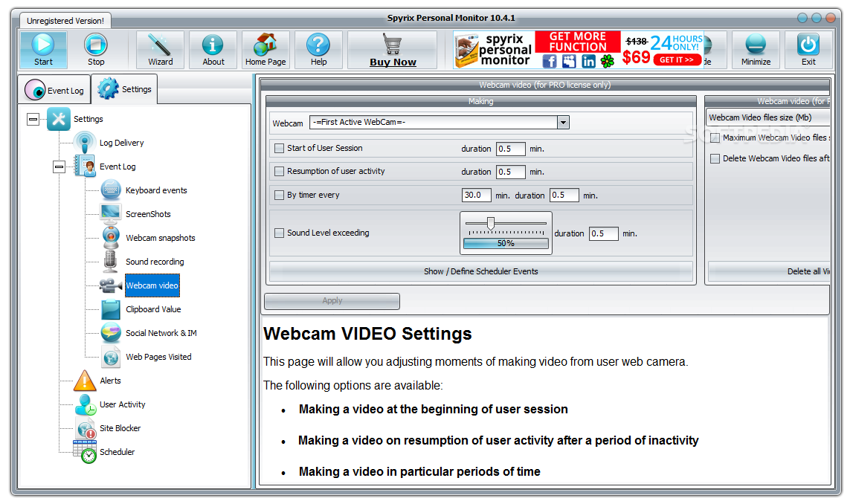Viewport: 853px width, 504px height.
Task: Click the Buy Now shopping cart
Action: [x=392, y=44]
